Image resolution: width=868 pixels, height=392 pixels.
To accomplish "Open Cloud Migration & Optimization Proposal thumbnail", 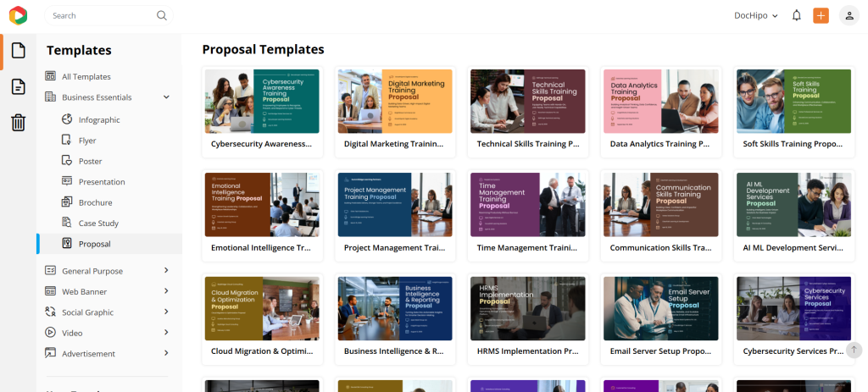I will 262,308.
